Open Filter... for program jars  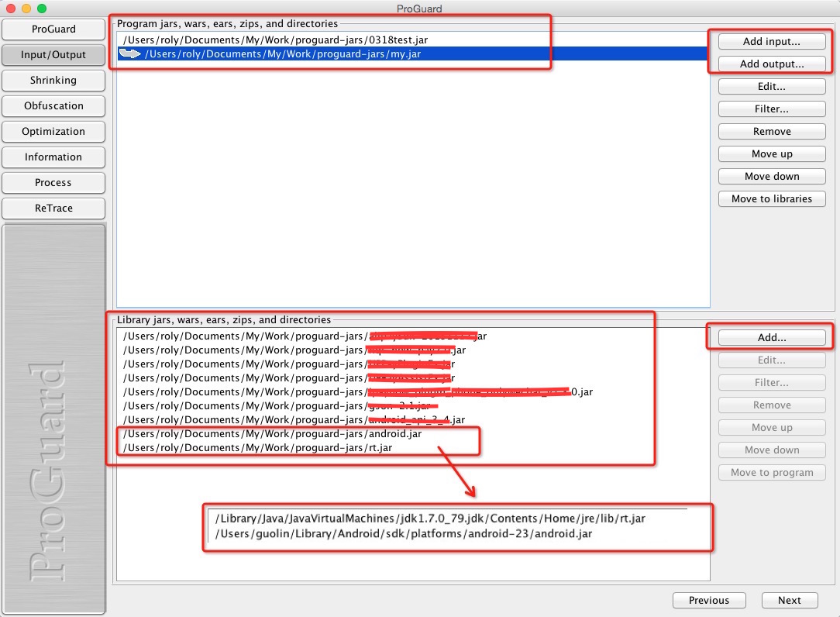(772, 109)
